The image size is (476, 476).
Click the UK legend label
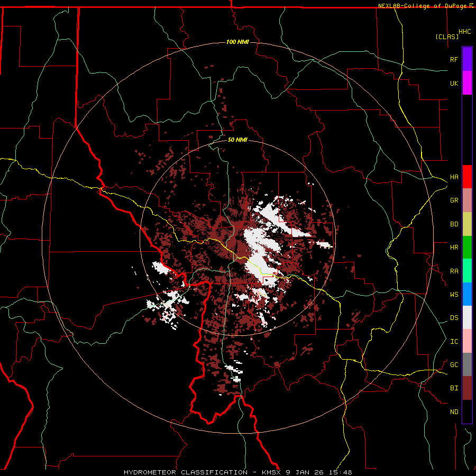[x=454, y=83]
